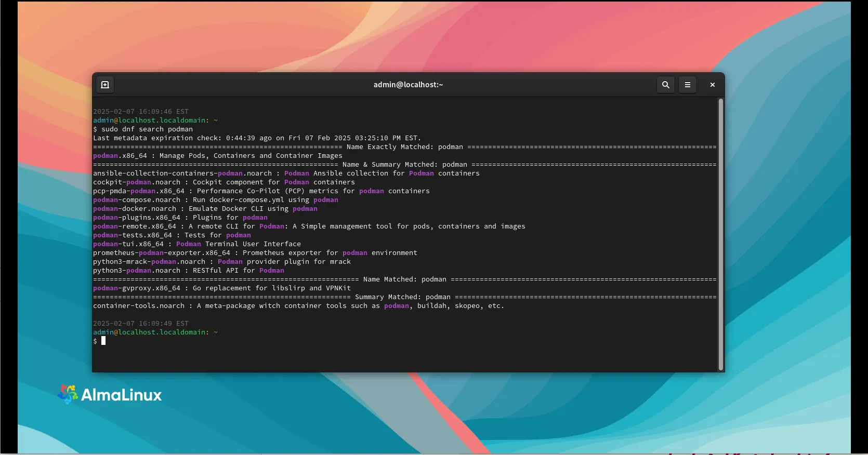Click the timestamp 2025-02-07 16:09:49 EST
The image size is (868, 455).
tap(141, 324)
